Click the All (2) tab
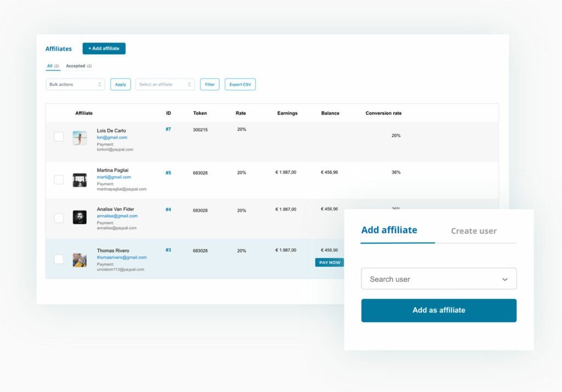The height and width of the screenshot is (392, 562). [53, 65]
